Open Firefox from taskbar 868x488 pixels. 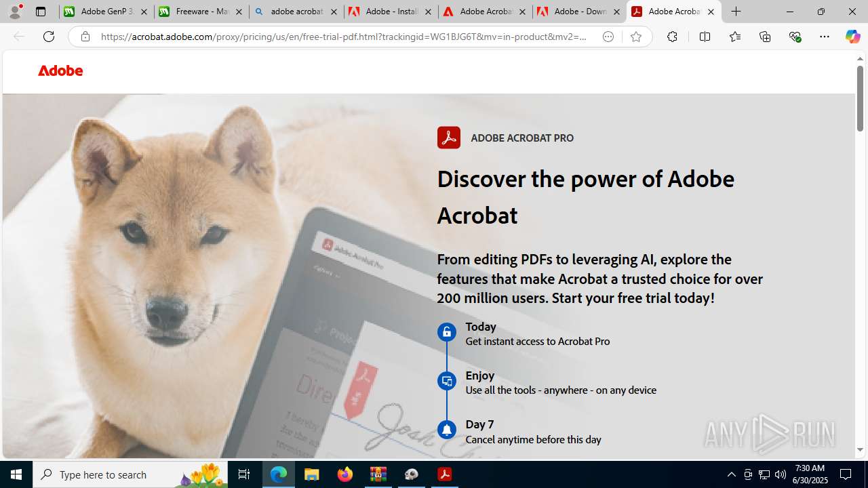click(345, 474)
